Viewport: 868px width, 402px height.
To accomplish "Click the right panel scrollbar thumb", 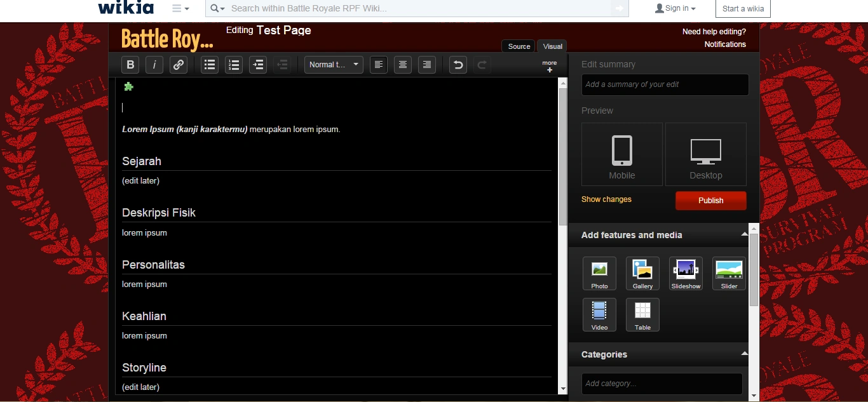I will [754, 270].
